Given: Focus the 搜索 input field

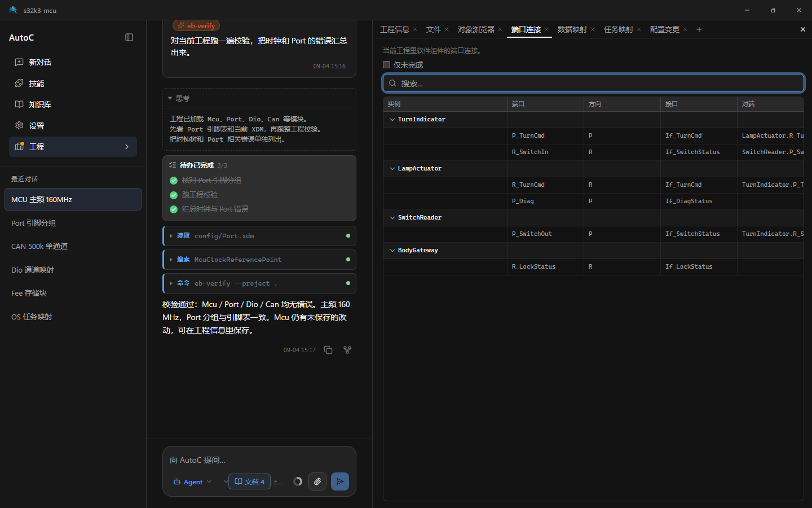Looking at the screenshot, I should [593, 83].
